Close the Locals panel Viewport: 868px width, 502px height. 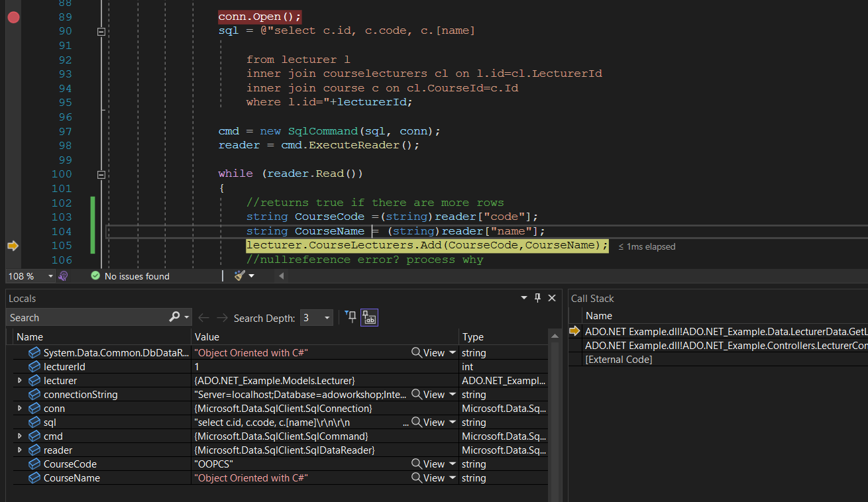pos(551,298)
